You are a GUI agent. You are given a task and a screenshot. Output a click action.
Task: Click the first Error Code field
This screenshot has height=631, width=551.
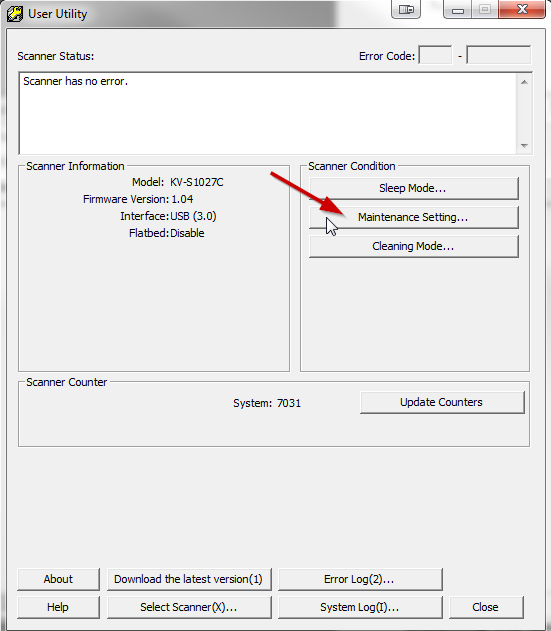tap(435, 55)
